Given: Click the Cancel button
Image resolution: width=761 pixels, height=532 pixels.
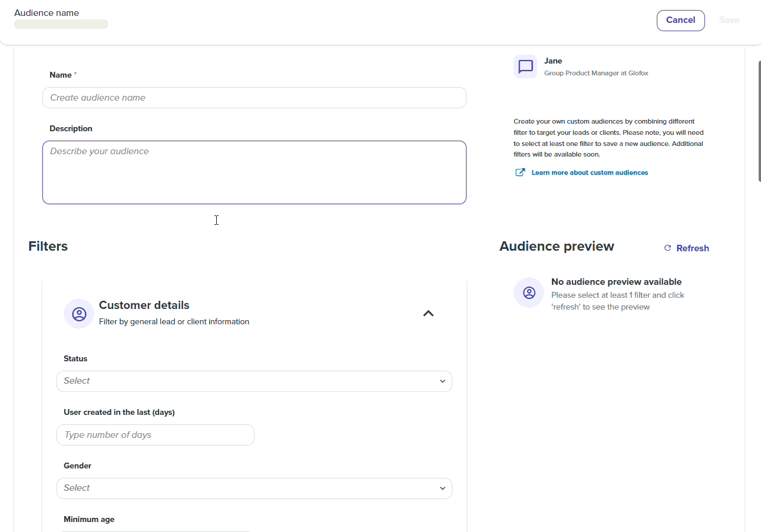Looking at the screenshot, I should [680, 20].
